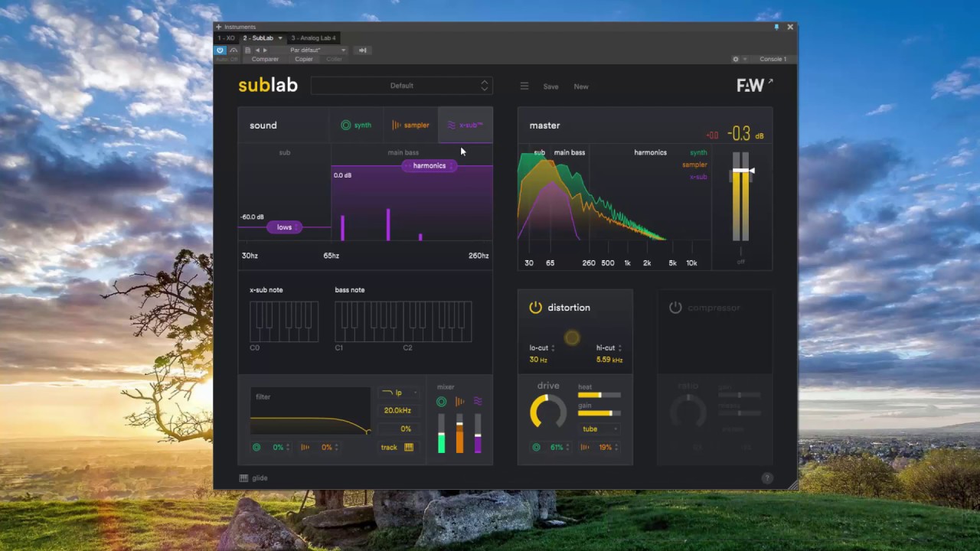Click the host preset file icon
980x551 pixels.
(x=247, y=50)
